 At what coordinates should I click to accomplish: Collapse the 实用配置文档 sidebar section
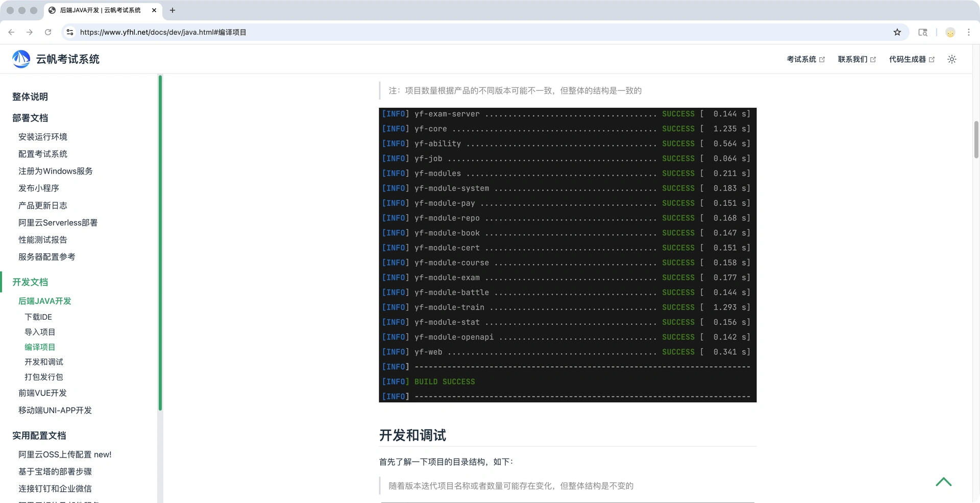(x=39, y=436)
